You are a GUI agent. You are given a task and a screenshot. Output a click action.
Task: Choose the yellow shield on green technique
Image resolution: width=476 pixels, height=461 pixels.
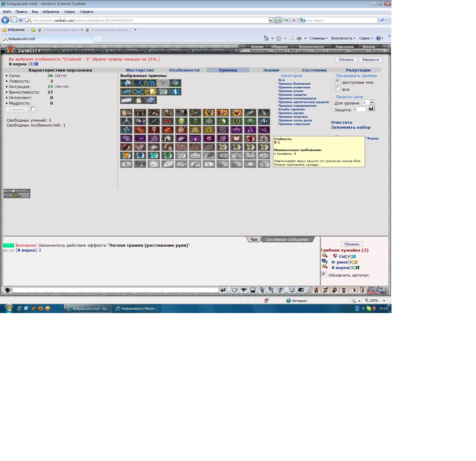coord(181,121)
